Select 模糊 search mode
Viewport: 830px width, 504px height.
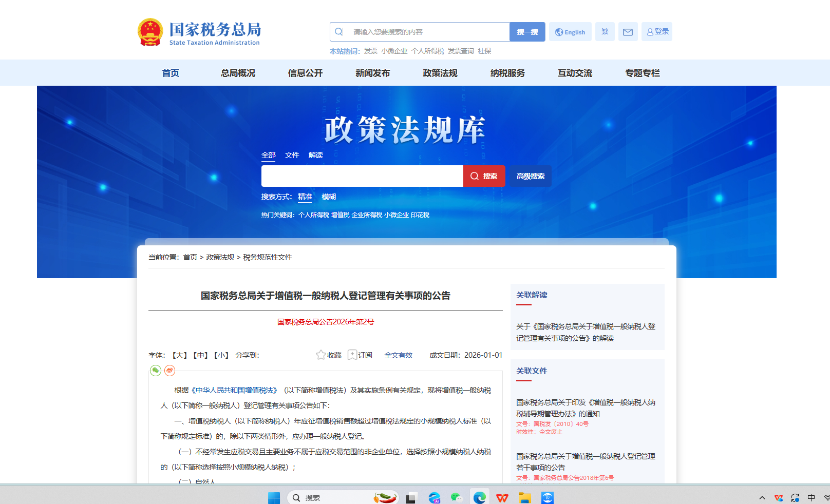[x=329, y=197]
